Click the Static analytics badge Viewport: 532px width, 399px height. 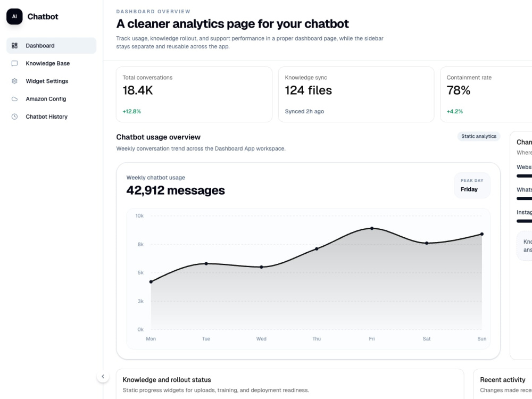478,136
